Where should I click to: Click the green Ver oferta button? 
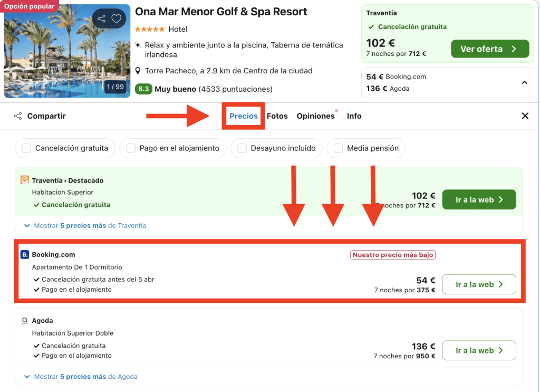(489, 49)
